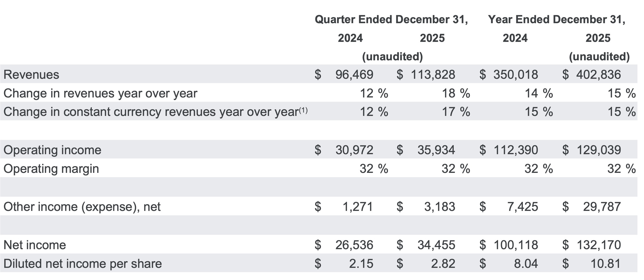Click the Other income (expense), net label
Image resolution: width=644 pixels, height=280 pixels.
click(82, 207)
